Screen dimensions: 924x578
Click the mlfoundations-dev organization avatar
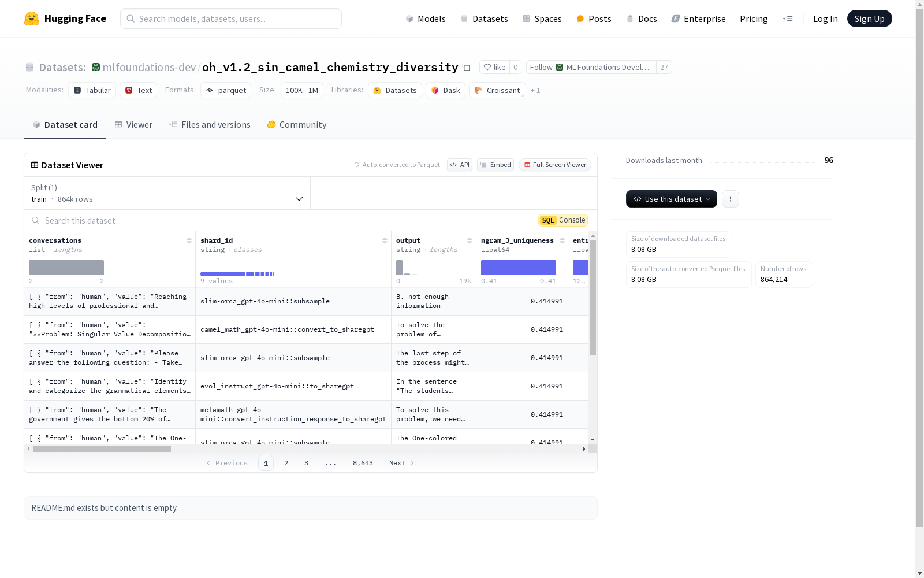96,67
